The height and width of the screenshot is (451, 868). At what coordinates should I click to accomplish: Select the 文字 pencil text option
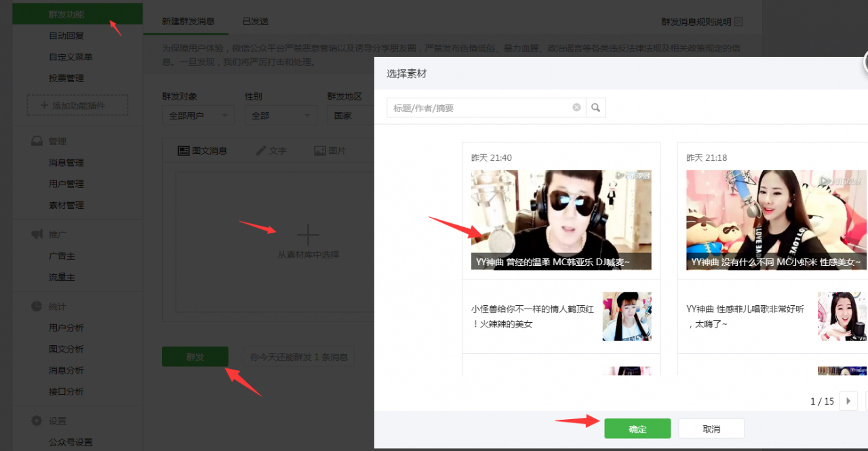261,151
